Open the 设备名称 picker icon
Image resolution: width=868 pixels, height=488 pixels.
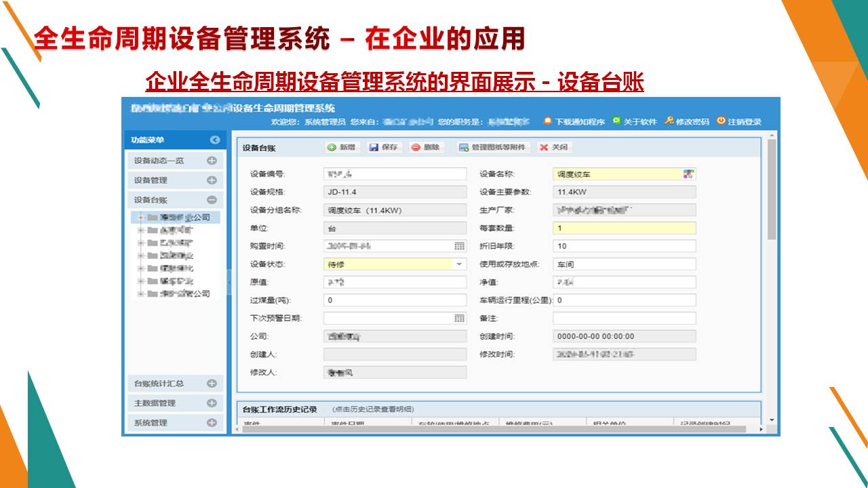pyautogui.click(x=688, y=174)
